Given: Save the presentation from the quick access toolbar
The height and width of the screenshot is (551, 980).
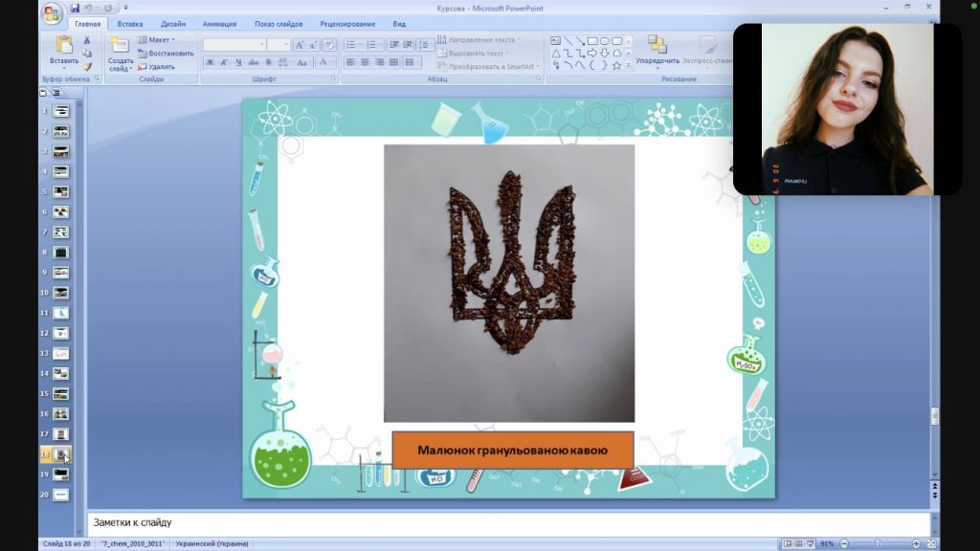Looking at the screenshot, I should tap(76, 8).
